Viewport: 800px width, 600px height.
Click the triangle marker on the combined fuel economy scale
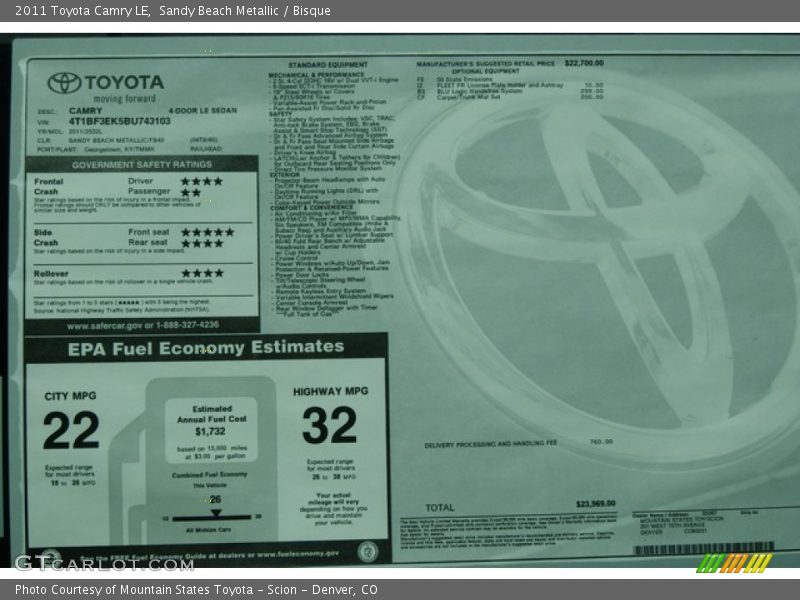(216, 513)
